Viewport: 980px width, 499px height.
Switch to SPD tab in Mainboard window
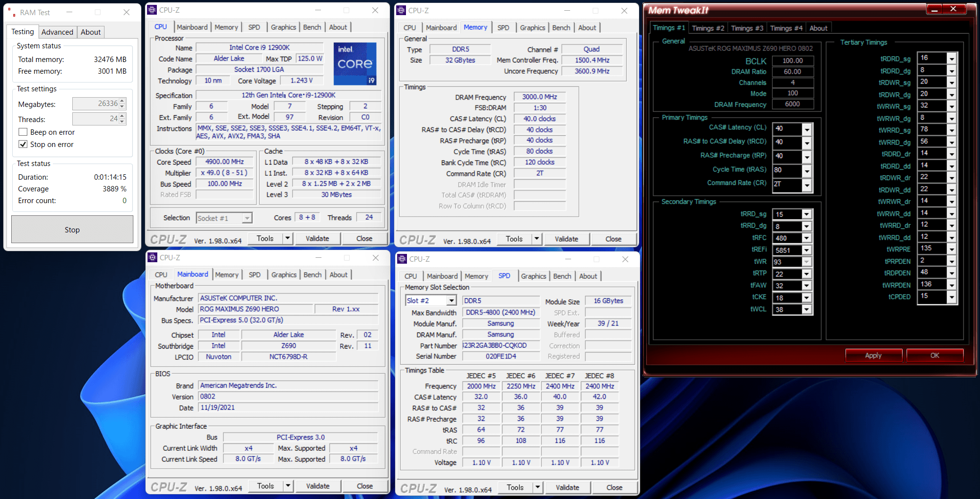coord(255,275)
